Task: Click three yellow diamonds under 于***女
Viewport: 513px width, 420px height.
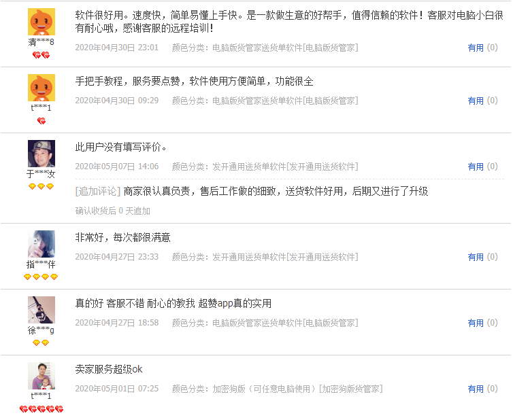Action: coord(42,187)
